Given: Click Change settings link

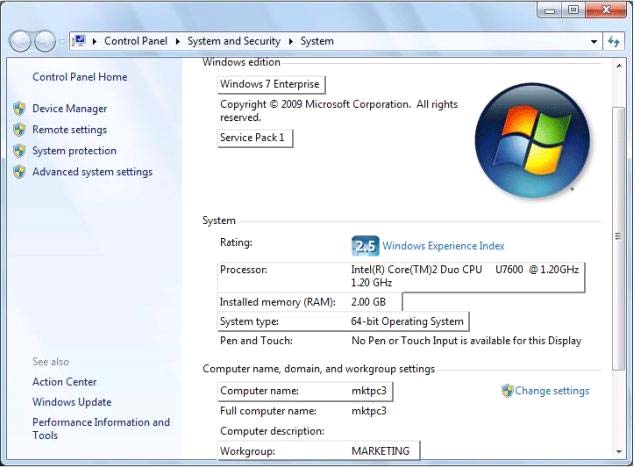Looking at the screenshot, I should click(x=552, y=391).
